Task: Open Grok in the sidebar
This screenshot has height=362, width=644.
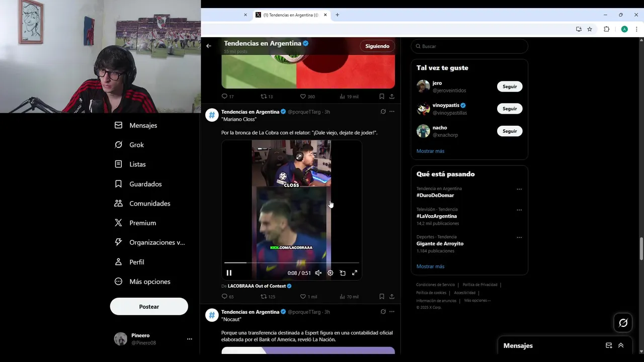Action: pyautogui.click(x=129, y=145)
